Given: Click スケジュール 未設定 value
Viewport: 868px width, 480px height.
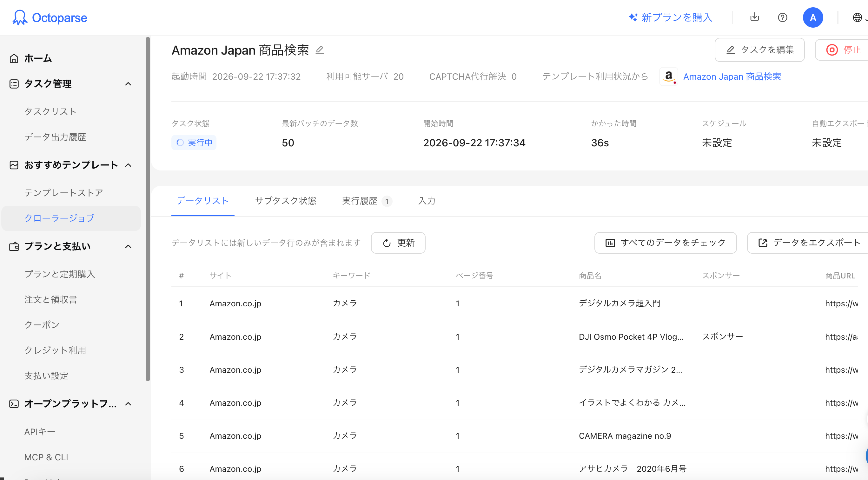Looking at the screenshot, I should click(717, 143).
